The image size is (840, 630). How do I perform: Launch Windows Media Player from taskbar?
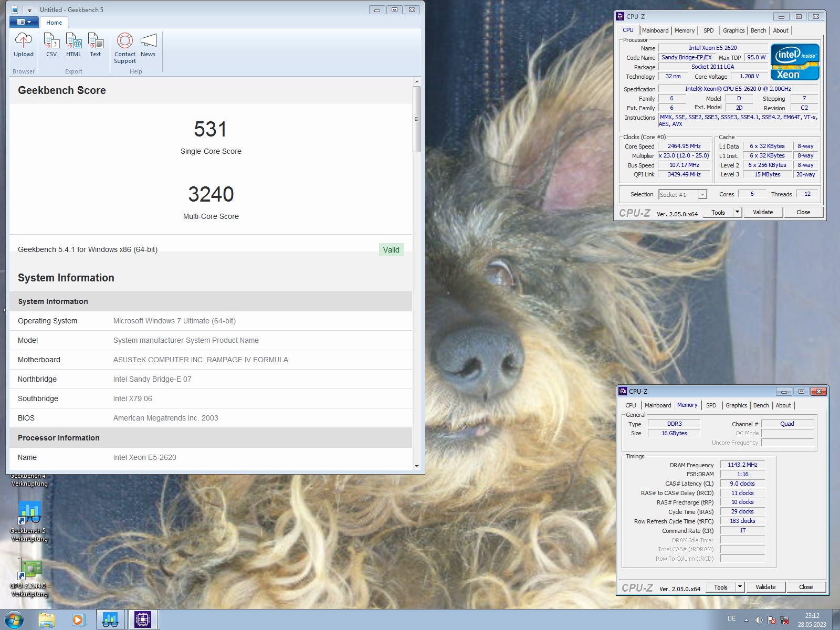coord(78,620)
